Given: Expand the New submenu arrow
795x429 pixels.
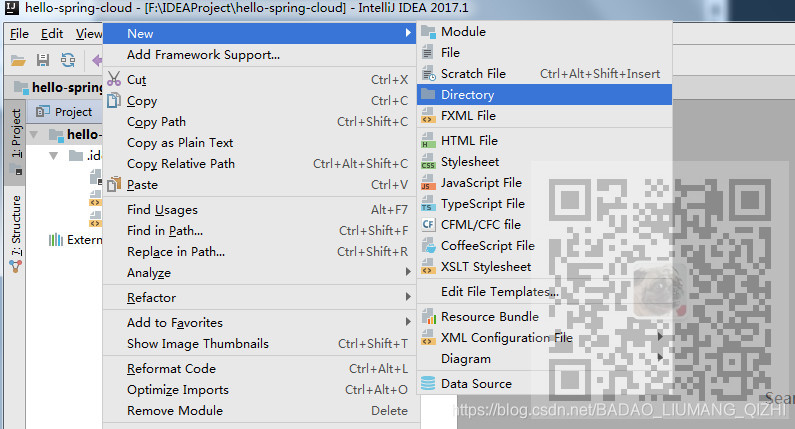Looking at the screenshot, I should tap(408, 32).
